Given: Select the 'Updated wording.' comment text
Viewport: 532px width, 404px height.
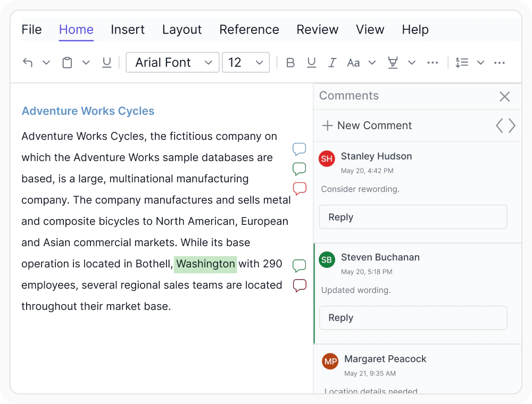Looking at the screenshot, I should click(x=356, y=290).
